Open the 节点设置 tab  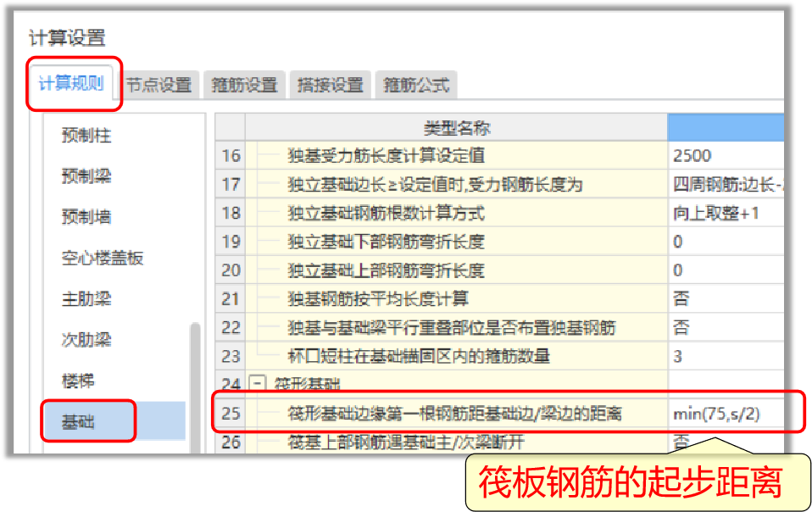point(159,85)
